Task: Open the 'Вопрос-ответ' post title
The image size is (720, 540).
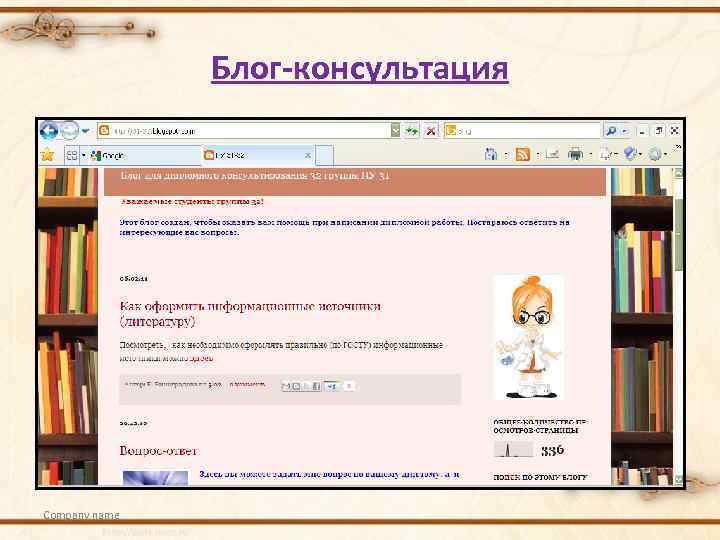Action: tap(158, 450)
